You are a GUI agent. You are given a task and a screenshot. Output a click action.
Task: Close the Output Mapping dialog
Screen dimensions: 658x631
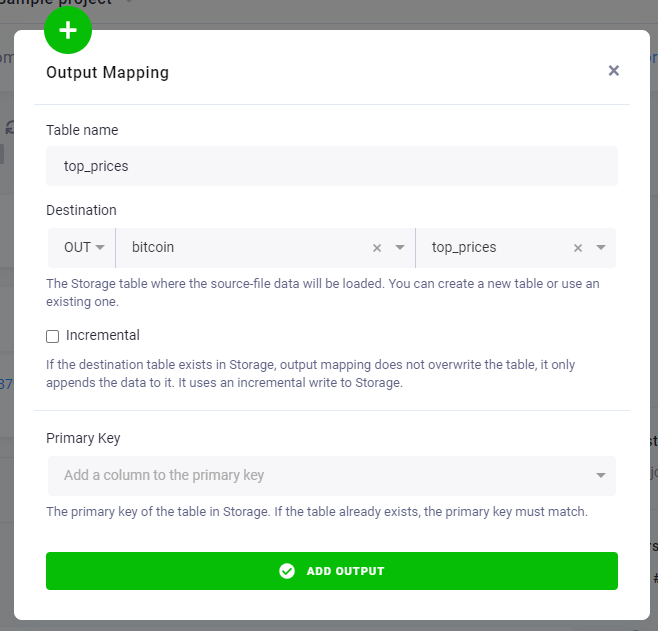point(614,70)
